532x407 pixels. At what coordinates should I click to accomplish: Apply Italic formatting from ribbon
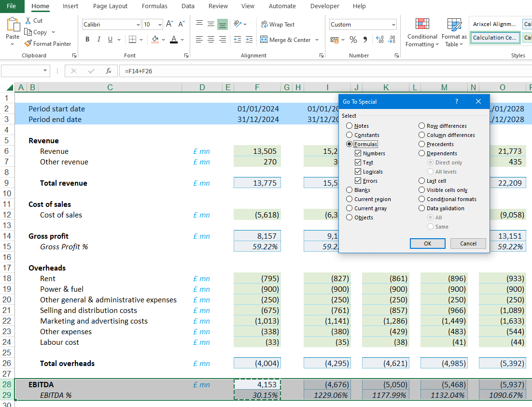[99, 40]
